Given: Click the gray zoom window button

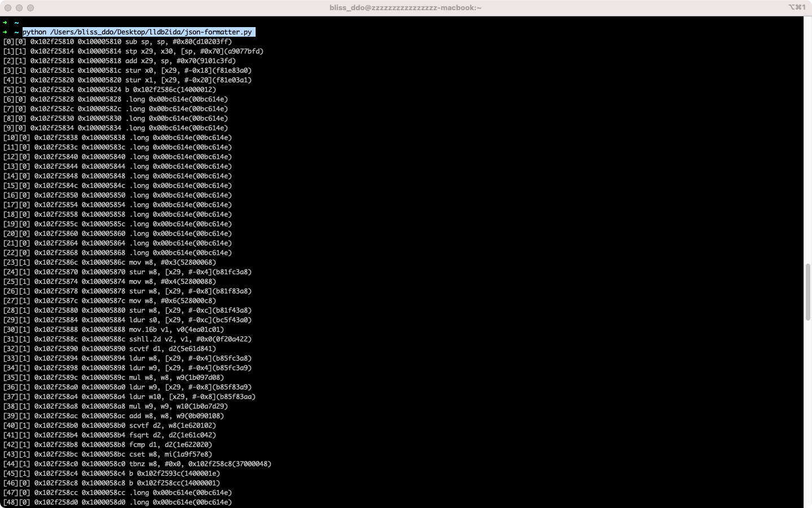Looking at the screenshot, I should (x=30, y=8).
